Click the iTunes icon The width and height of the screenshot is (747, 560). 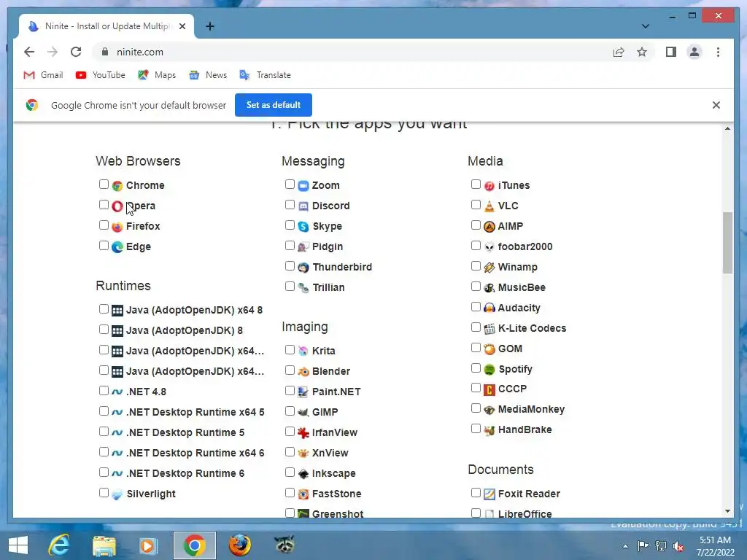click(489, 186)
